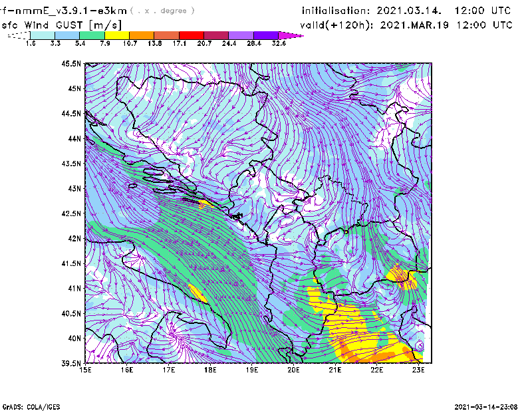This screenshot has width=532, height=411.
Task: Click the 44N latitude label
Action: [74, 138]
